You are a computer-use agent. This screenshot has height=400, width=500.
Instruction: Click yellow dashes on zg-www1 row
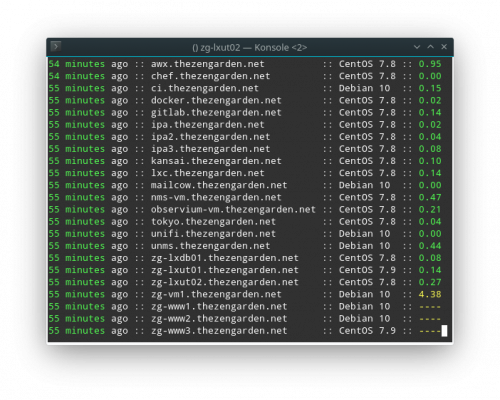(x=430, y=307)
